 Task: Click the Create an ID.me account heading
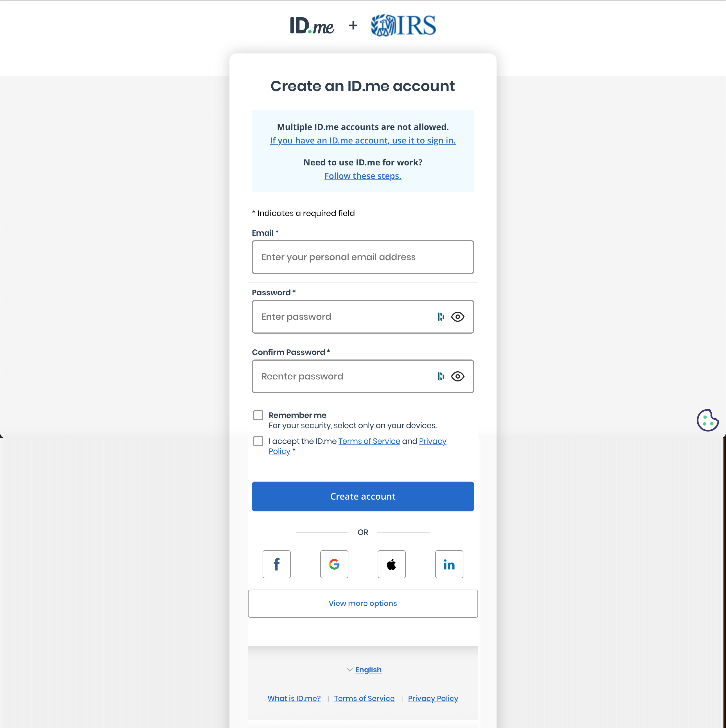point(363,86)
